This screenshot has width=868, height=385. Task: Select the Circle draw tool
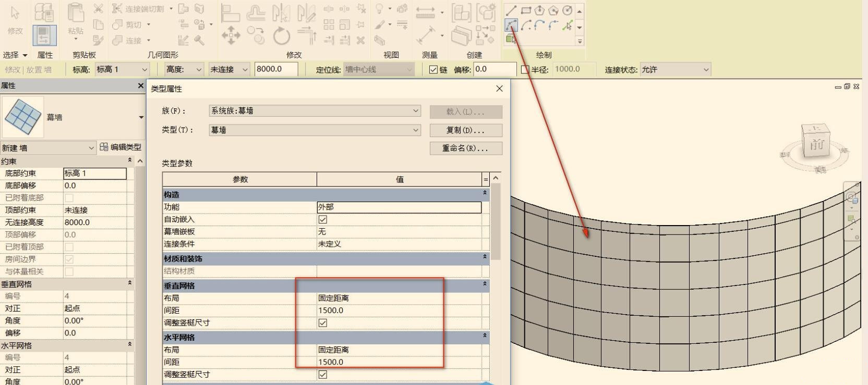coord(568,10)
